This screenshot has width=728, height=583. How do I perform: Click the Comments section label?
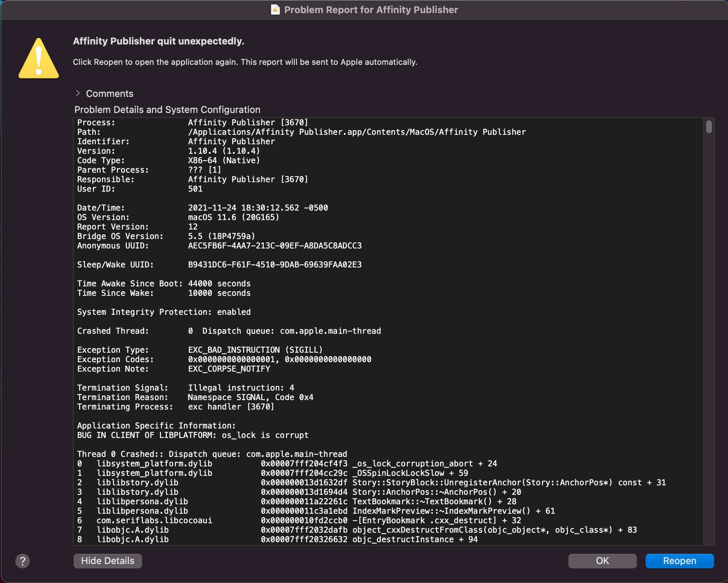tap(110, 94)
